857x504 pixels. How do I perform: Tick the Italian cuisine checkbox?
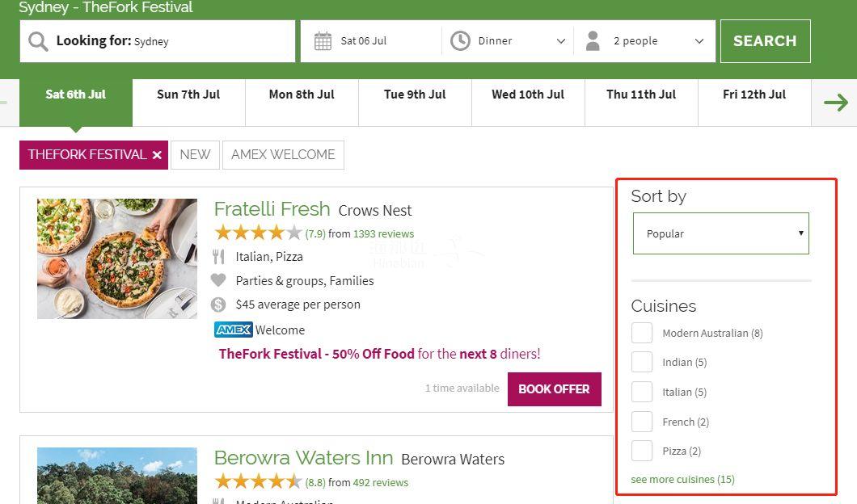point(642,392)
